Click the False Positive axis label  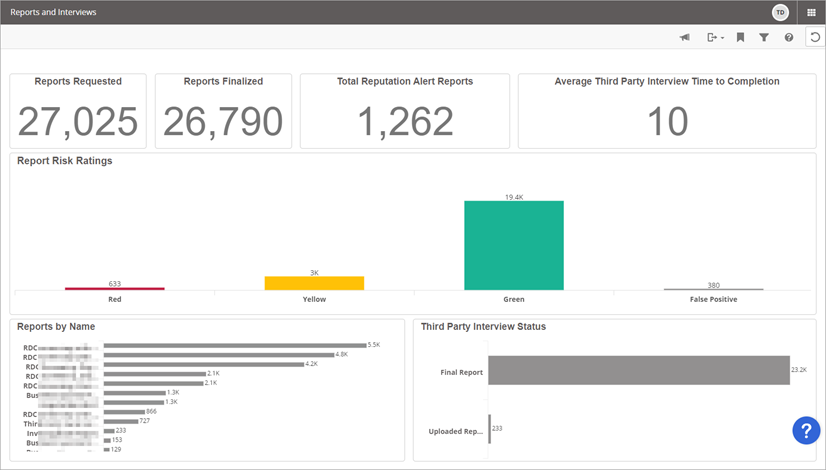click(x=713, y=299)
